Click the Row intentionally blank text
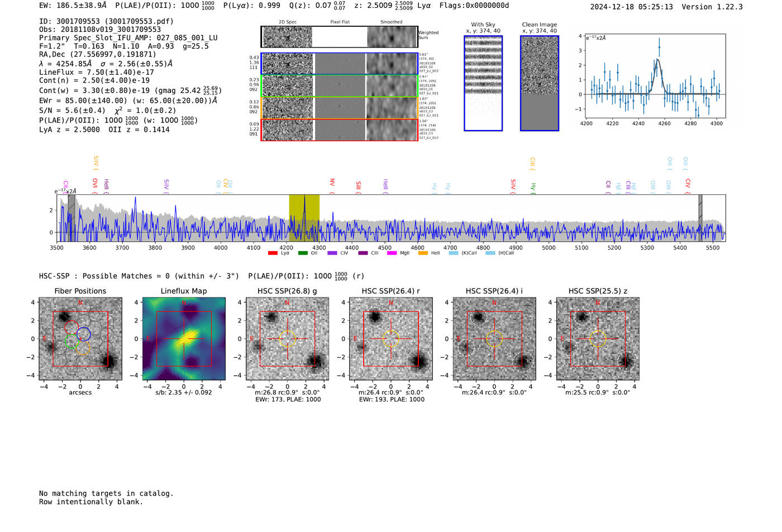782x532 pixels. point(91,502)
